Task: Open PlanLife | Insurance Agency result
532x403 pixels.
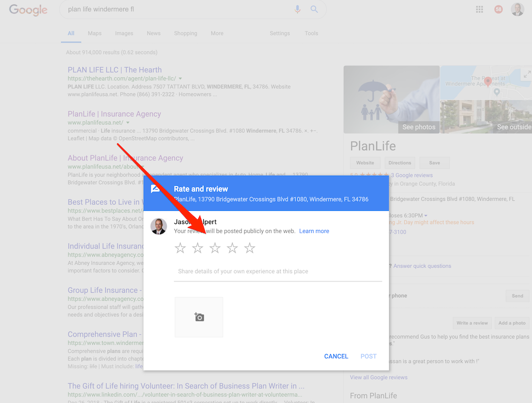Action: tap(114, 114)
